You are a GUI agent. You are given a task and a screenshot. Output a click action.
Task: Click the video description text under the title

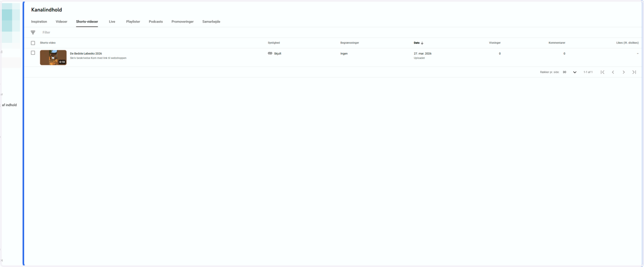click(98, 58)
